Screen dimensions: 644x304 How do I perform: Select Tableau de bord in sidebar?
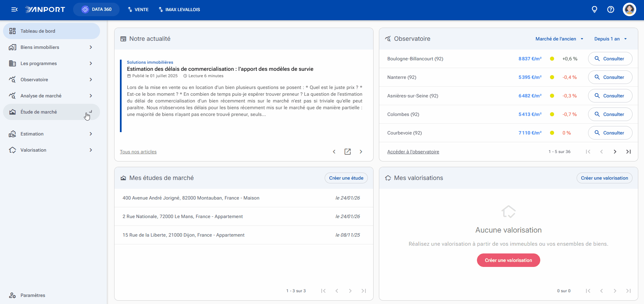tap(51, 31)
